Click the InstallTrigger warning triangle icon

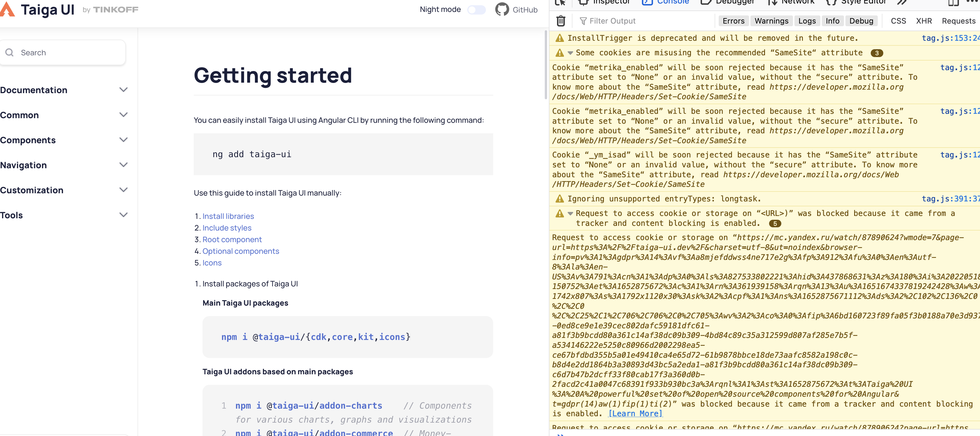coord(560,38)
